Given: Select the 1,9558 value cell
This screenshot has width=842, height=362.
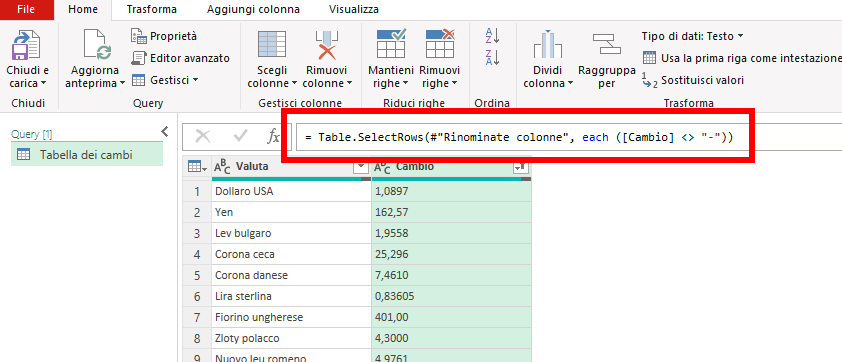Looking at the screenshot, I should coord(451,233).
